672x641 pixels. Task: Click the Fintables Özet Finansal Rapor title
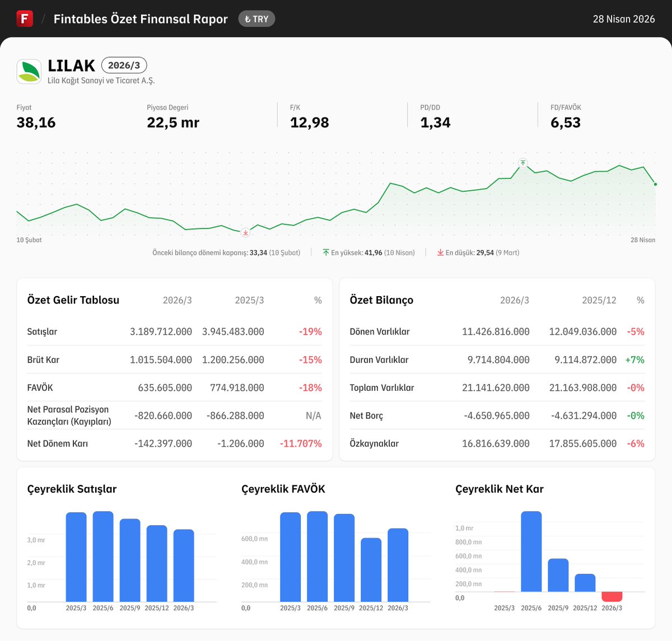(141, 19)
